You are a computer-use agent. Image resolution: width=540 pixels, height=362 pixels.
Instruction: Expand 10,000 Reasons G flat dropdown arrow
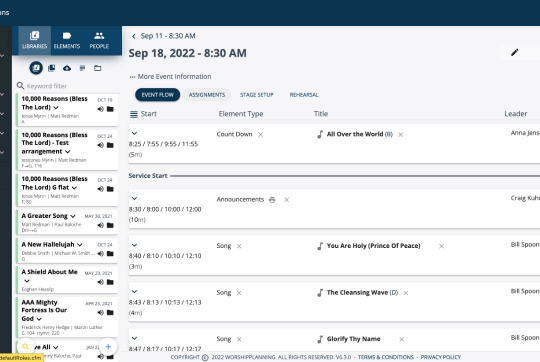click(x=74, y=188)
